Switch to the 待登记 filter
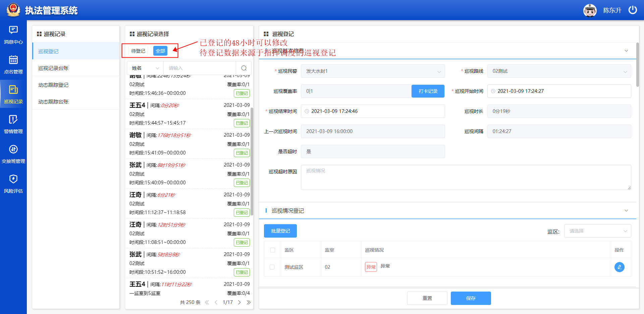644x314 pixels. click(138, 51)
